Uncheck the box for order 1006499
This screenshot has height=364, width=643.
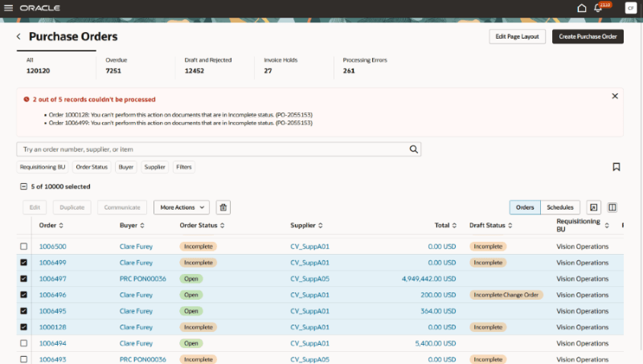[x=24, y=262]
